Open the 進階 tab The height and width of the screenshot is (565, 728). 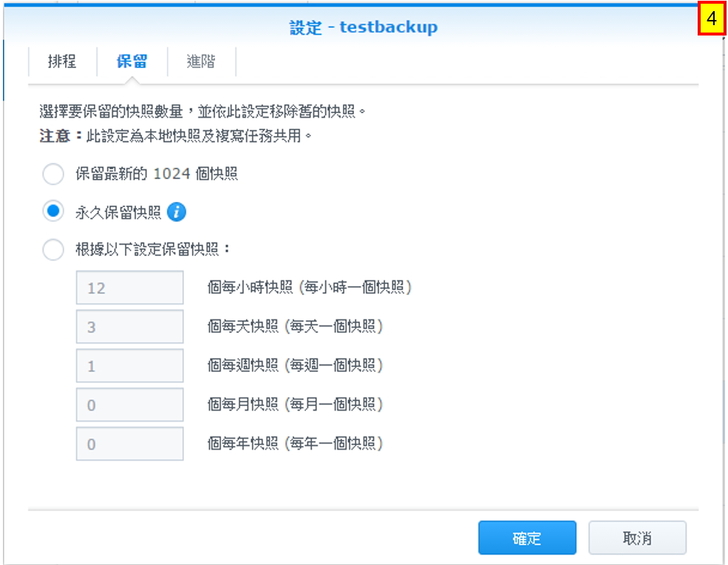point(201,61)
